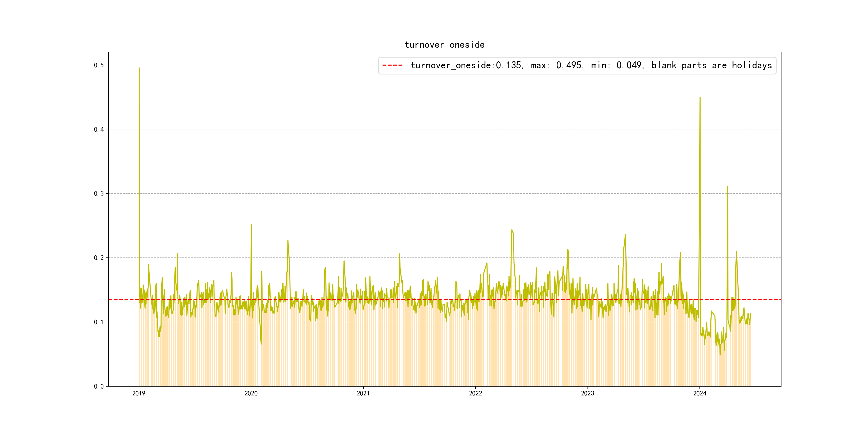Click the 0.2 y-axis tick label

(99, 258)
